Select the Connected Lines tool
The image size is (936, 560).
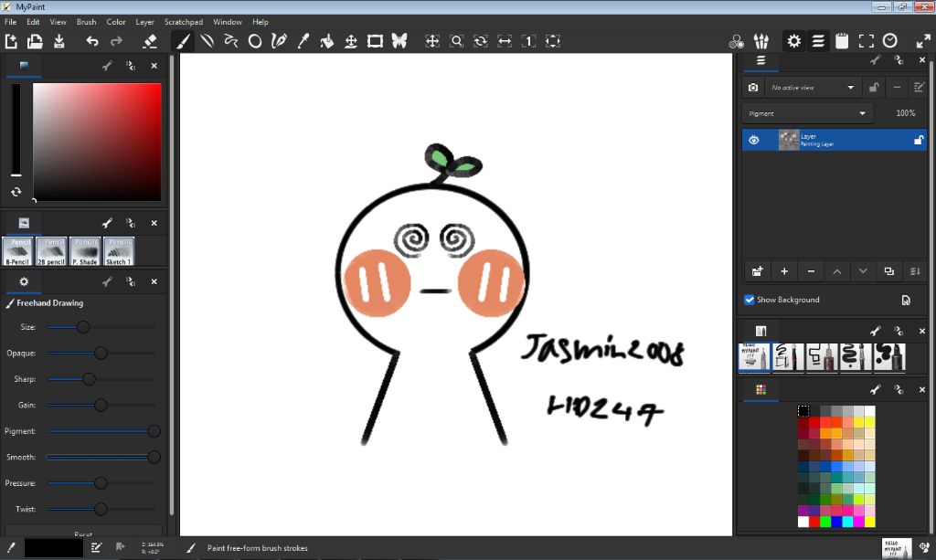coord(231,41)
